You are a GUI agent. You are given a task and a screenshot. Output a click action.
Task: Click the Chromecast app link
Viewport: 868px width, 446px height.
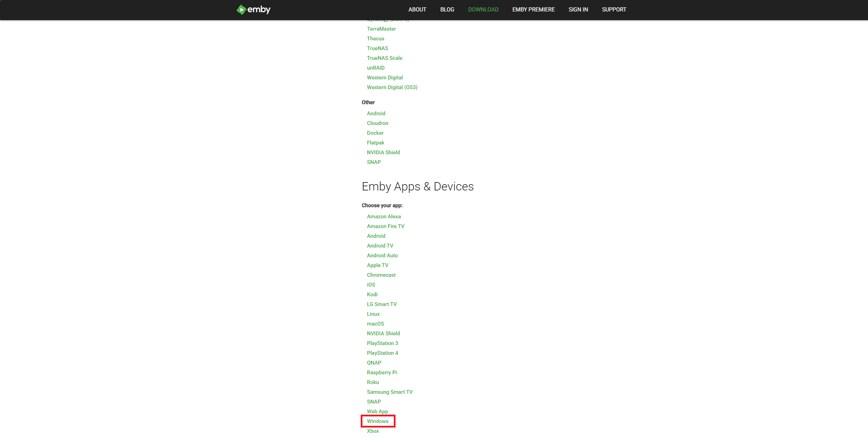[x=381, y=275]
